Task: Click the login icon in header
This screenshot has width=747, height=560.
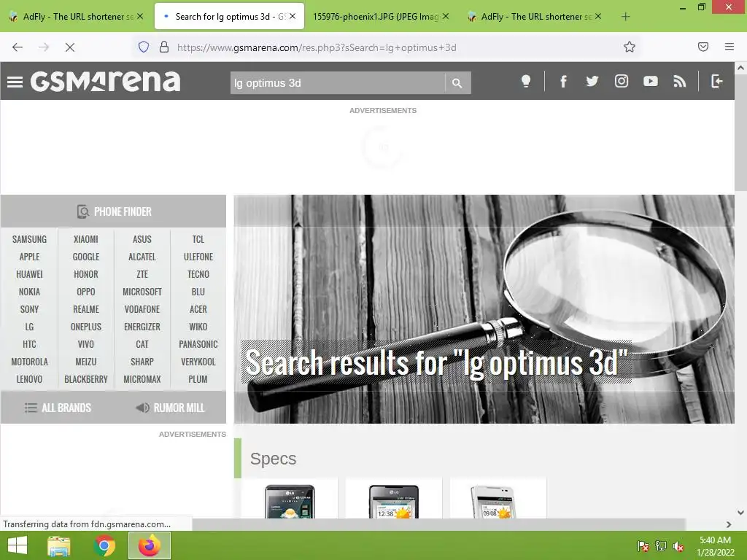Action: pyautogui.click(x=716, y=81)
